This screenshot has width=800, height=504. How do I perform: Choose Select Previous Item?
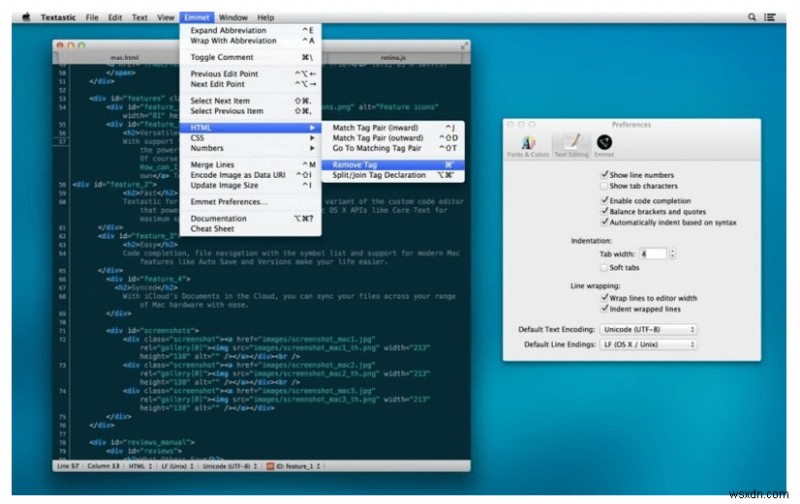pos(251,111)
